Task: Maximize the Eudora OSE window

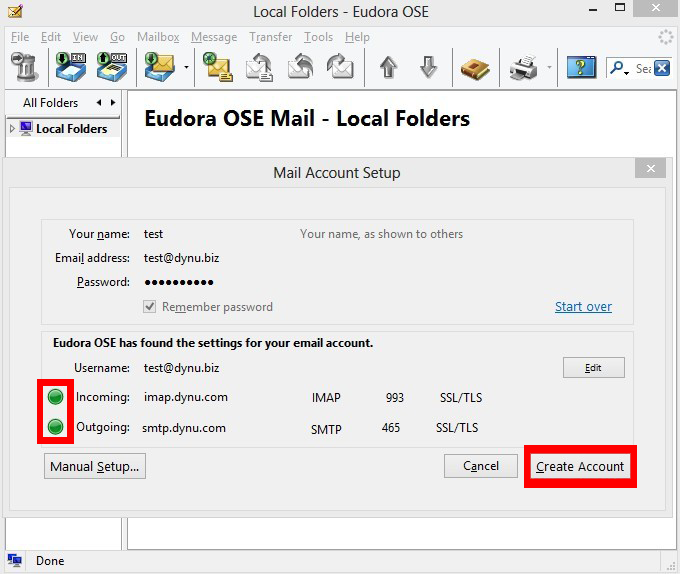Action: pyautogui.click(x=620, y=7)
